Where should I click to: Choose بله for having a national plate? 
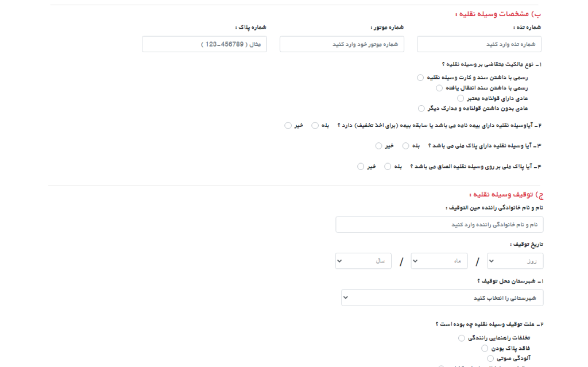pos(406,146)
